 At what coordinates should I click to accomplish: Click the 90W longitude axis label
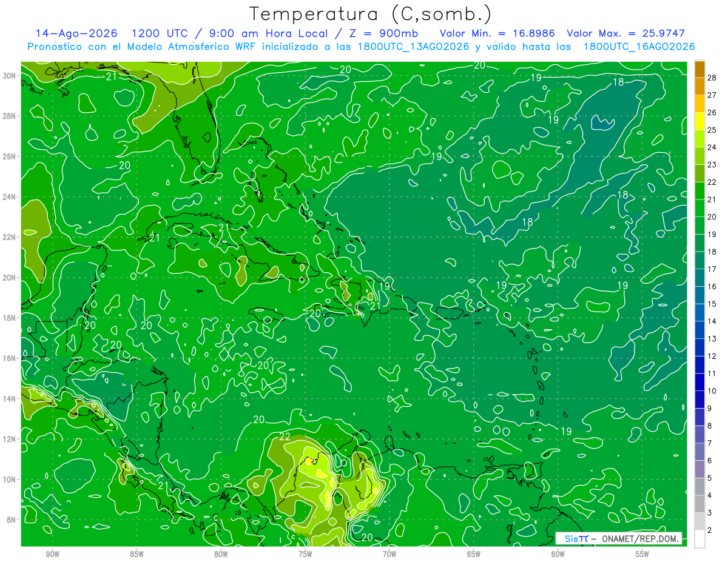pos(53,554)
